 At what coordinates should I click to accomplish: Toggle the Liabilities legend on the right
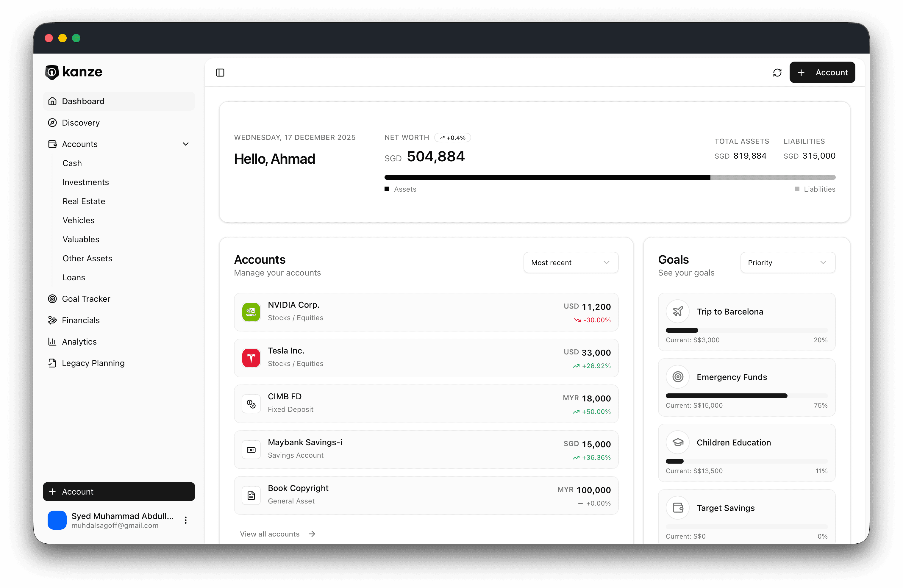coord(815,189)
